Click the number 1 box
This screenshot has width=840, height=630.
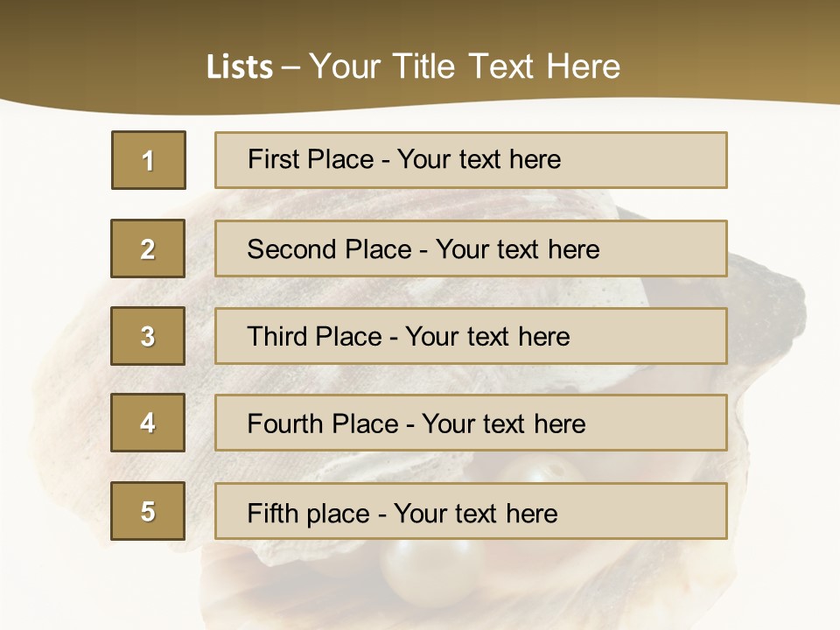tap(149, 160)
